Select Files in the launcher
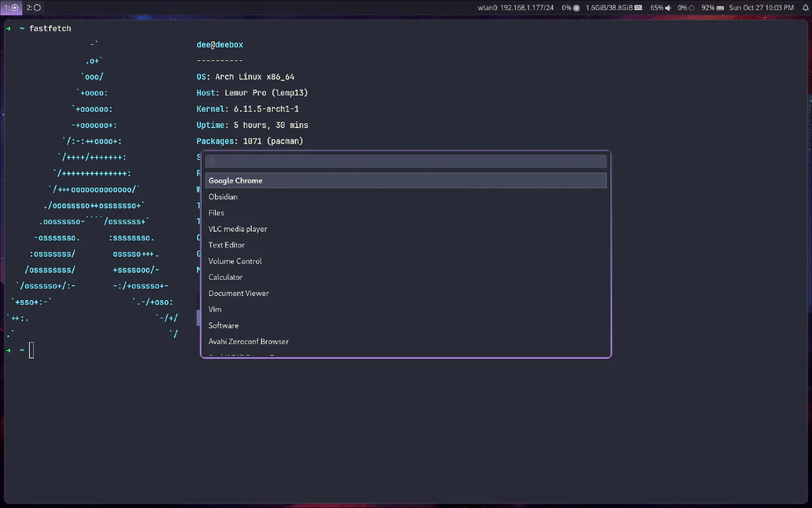This screenshot has width=812, height=508. (217, 213)
